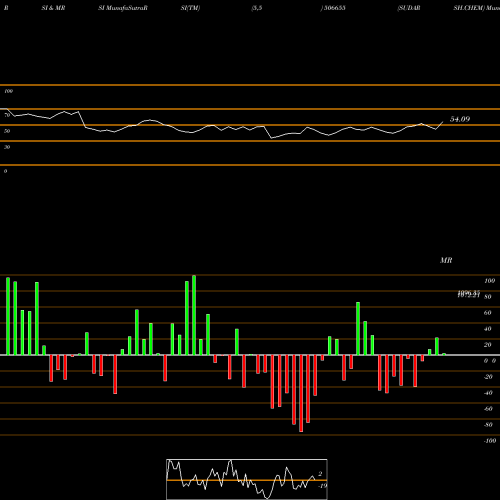
Task: Click the value -19 in mini chart
Action: pos(322,486)
